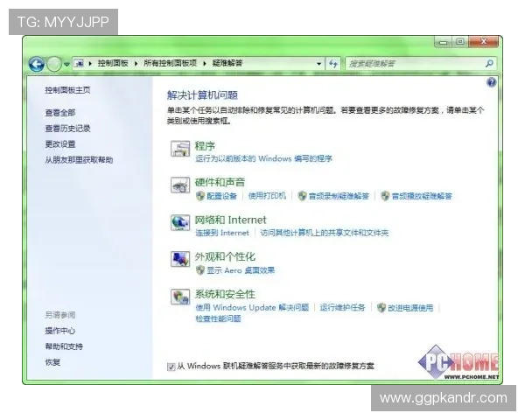Expand the arrow after 控制面板 breadcrumb
Viewport: 525px width, 420px height.
(x=136, y=63)
